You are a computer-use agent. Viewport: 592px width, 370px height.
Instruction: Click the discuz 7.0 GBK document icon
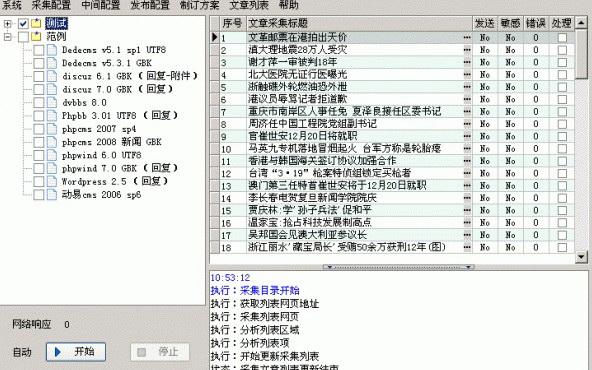(x=52, y=89)
